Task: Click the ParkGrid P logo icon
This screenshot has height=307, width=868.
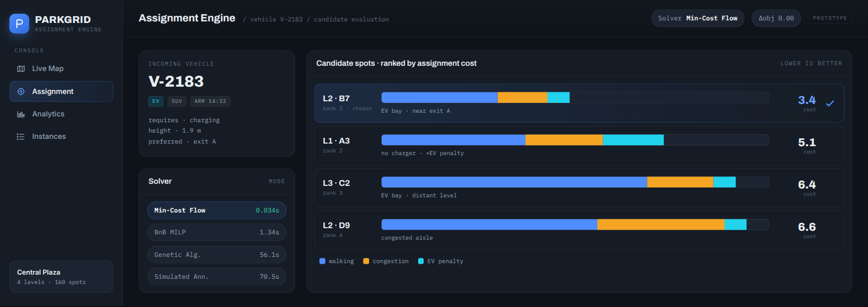Action: point(19,23)
